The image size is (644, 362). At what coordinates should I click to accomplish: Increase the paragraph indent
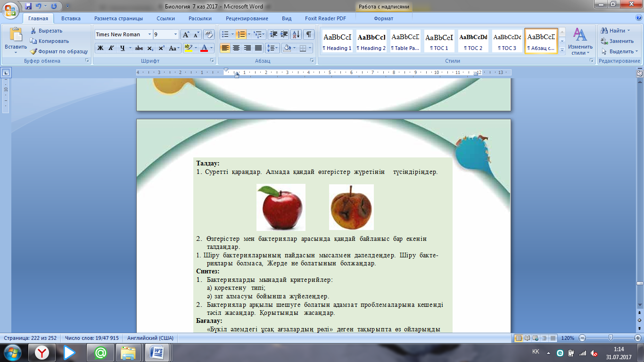pyautogui.click(x=284, y=34)
